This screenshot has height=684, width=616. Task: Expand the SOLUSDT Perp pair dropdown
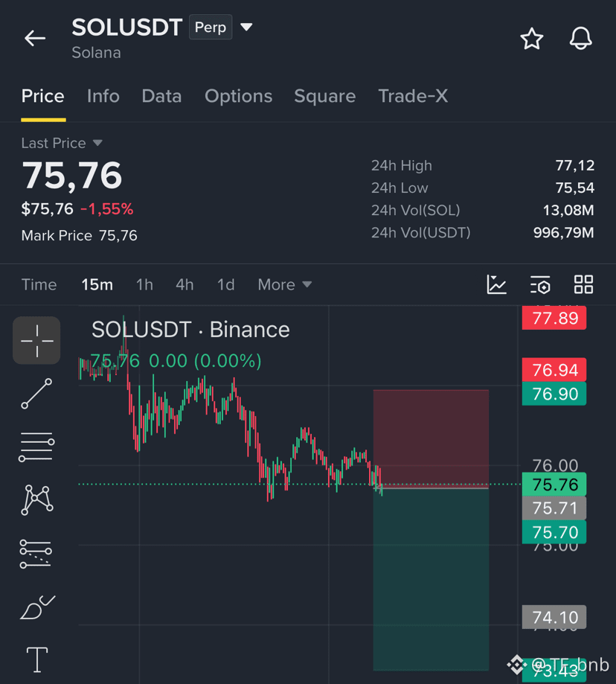(246, 27)
